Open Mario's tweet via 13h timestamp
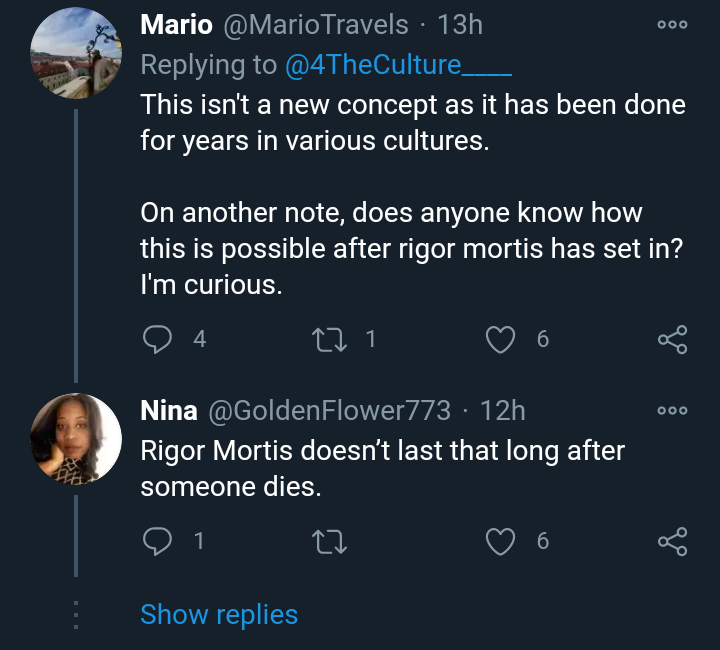 pos(460,24)
